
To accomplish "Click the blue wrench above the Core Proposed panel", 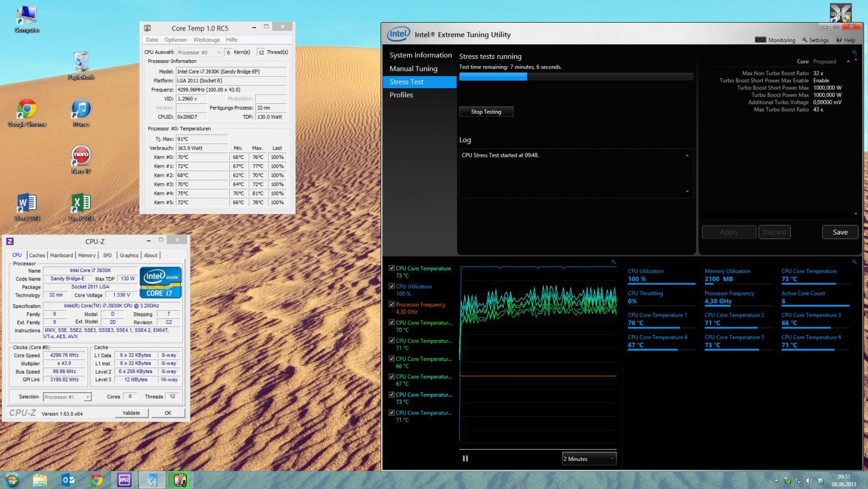I will pyautogui.click(x=854, y=52).
